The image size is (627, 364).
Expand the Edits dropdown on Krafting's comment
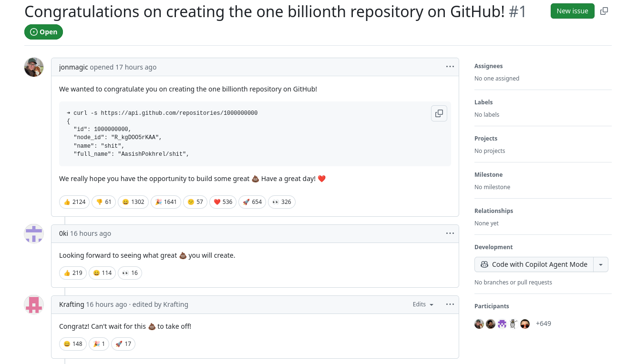click(x=423, y=304)
